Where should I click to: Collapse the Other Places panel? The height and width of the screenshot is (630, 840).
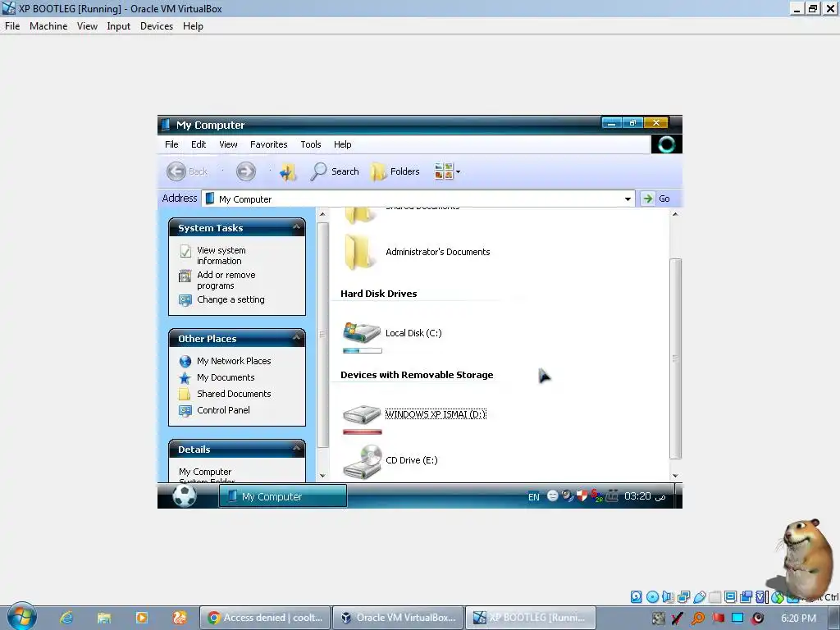[x=296, y=338]
